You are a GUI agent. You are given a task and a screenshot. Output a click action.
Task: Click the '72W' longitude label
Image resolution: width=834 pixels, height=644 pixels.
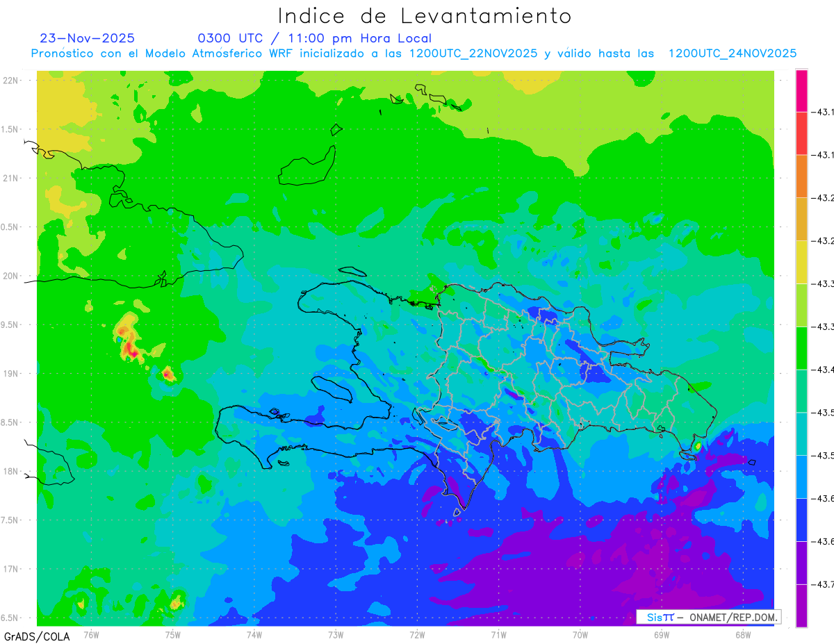tap(417, 635)
